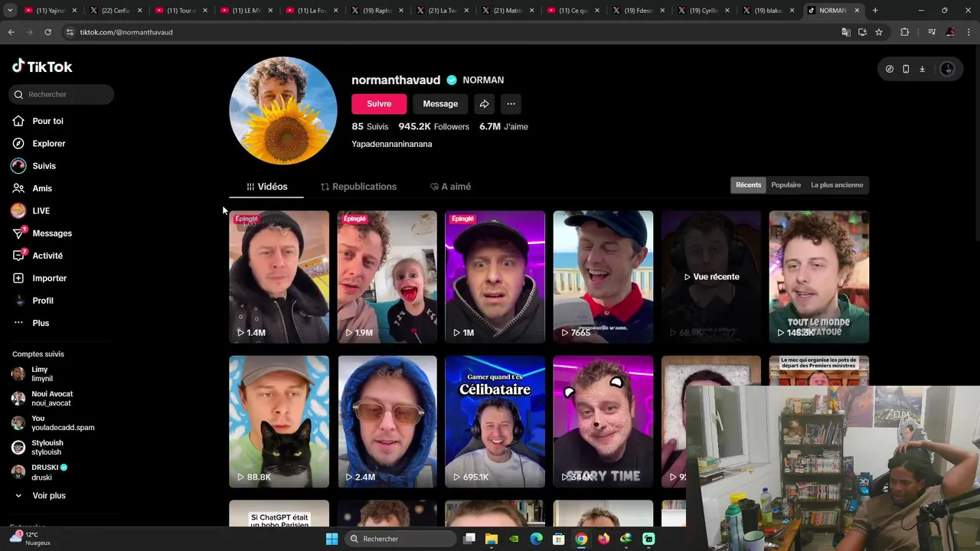Click the Suivre follow button
980x551 pixels.
coord(379,104)
